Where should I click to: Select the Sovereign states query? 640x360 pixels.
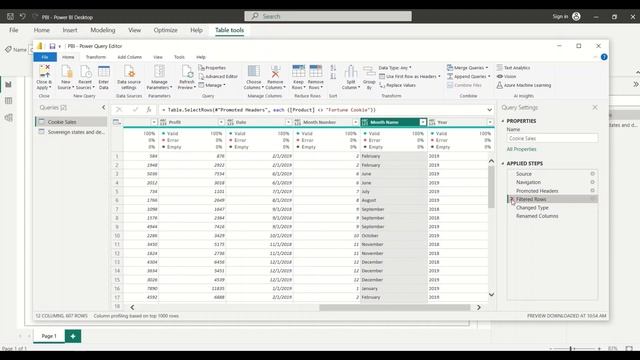pyautogui.click(x=71, y=132)
